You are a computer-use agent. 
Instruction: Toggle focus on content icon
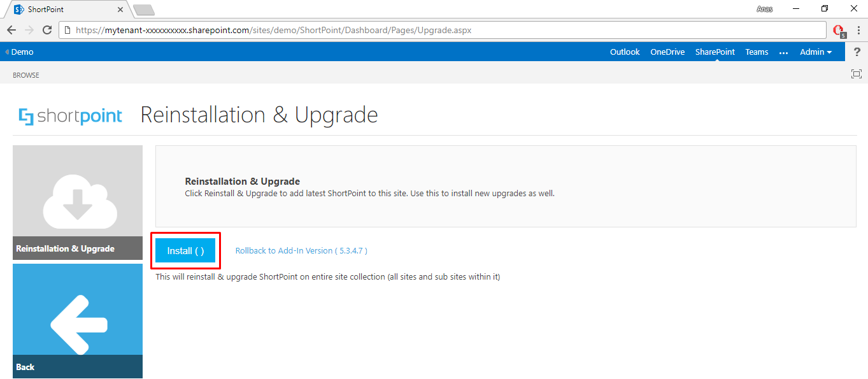pos(857,74)
